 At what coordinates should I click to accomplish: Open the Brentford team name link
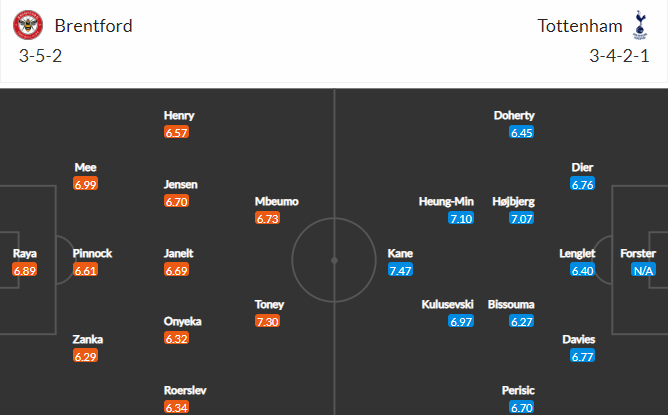[x=93, y=26]
